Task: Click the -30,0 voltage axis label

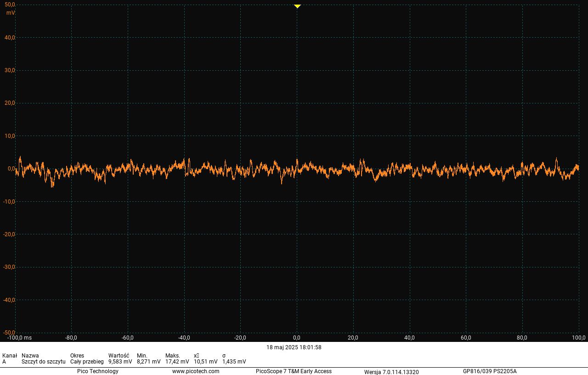Action: pos(9,267)
